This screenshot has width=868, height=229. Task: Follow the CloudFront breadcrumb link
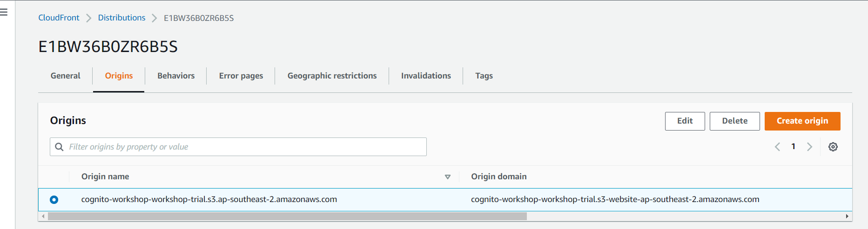[59, 18]
